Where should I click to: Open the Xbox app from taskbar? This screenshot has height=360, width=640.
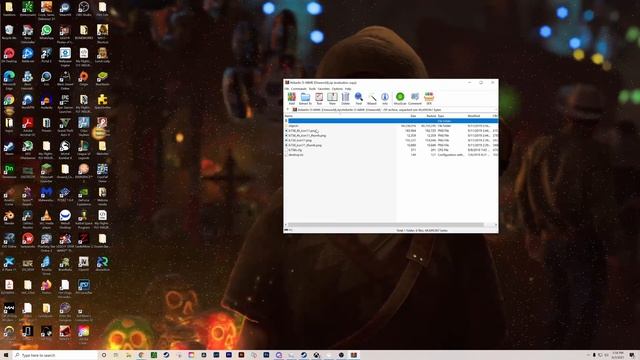click(316, 355)
